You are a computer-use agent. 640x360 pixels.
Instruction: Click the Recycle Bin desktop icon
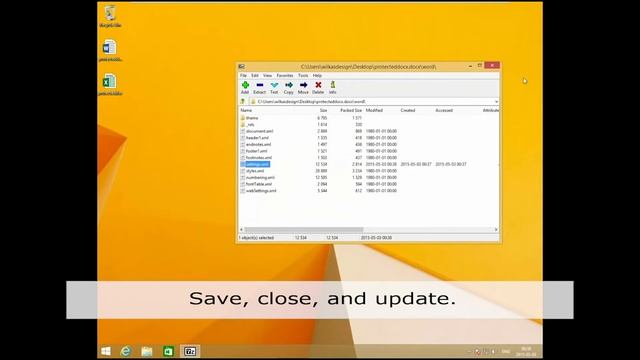point(110,16)
